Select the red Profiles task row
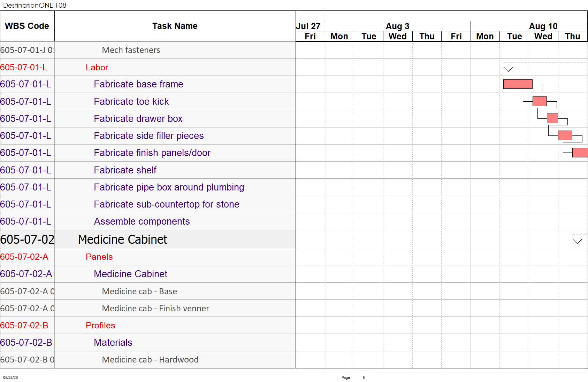 148,325
